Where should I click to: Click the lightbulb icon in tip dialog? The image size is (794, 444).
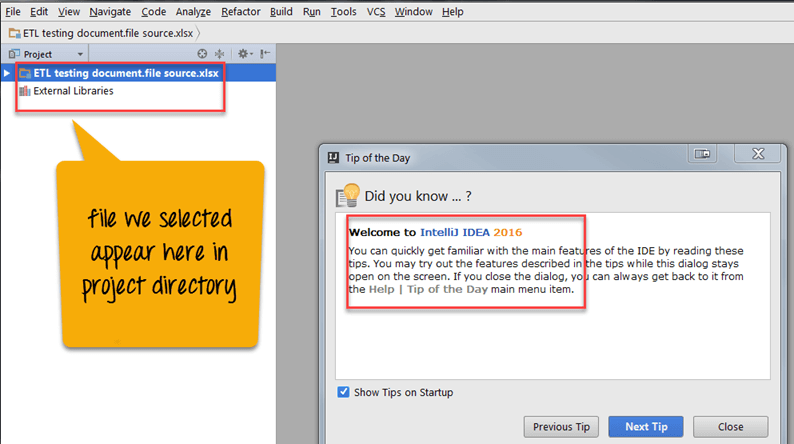point(347,195)
